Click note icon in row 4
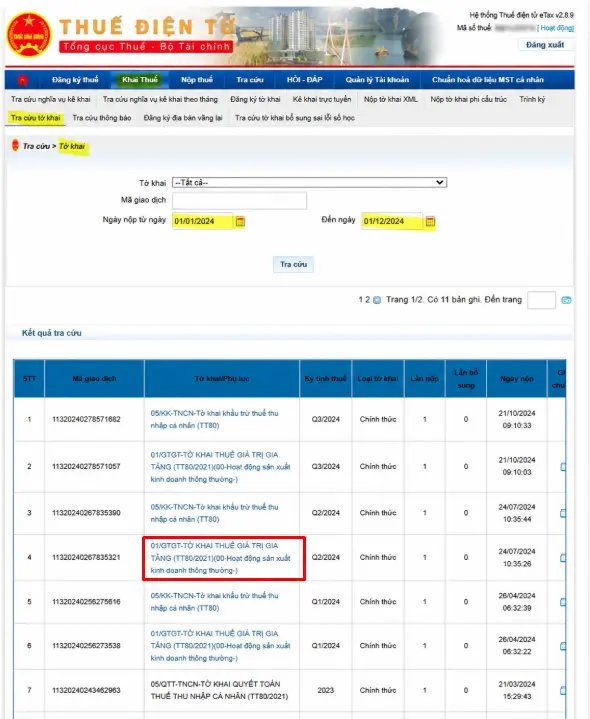590x719 pixels. pos(563,558)
